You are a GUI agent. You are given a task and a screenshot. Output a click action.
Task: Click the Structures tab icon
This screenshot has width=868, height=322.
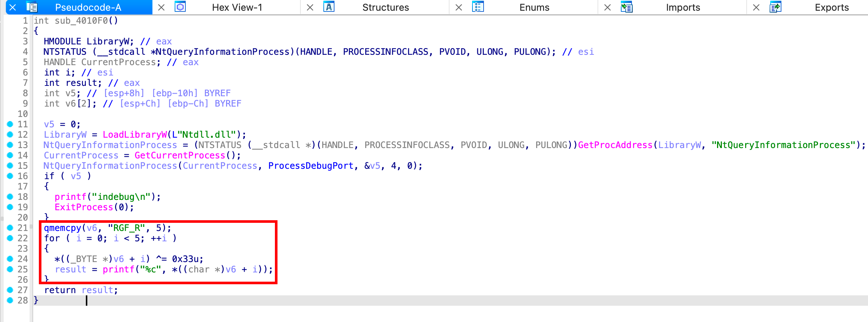(329, 7)
